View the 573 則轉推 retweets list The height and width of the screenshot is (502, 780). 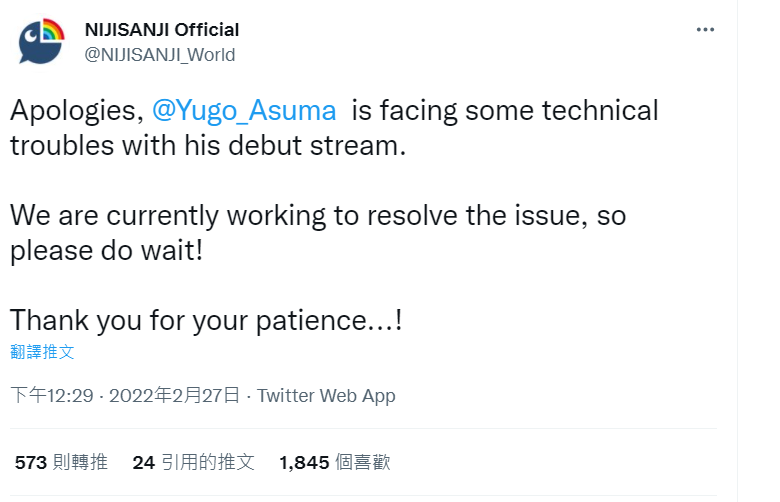pyautogui.click(x=61, y=462)
